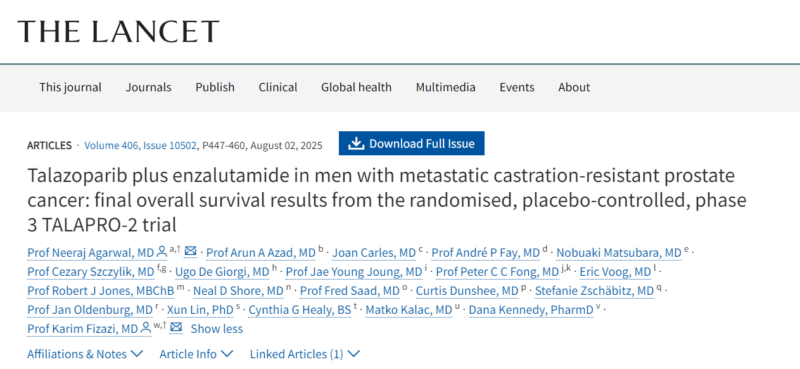The width and height of the screenshot is (800, 369).
Task: Click the envelope icon after Neeraj Agarwal
Action: coord(190,251)
